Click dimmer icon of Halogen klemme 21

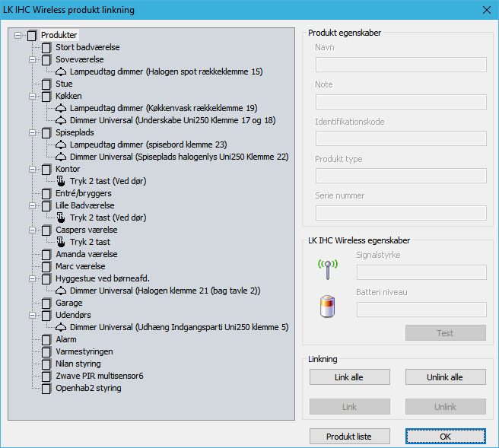pos(61,291)
